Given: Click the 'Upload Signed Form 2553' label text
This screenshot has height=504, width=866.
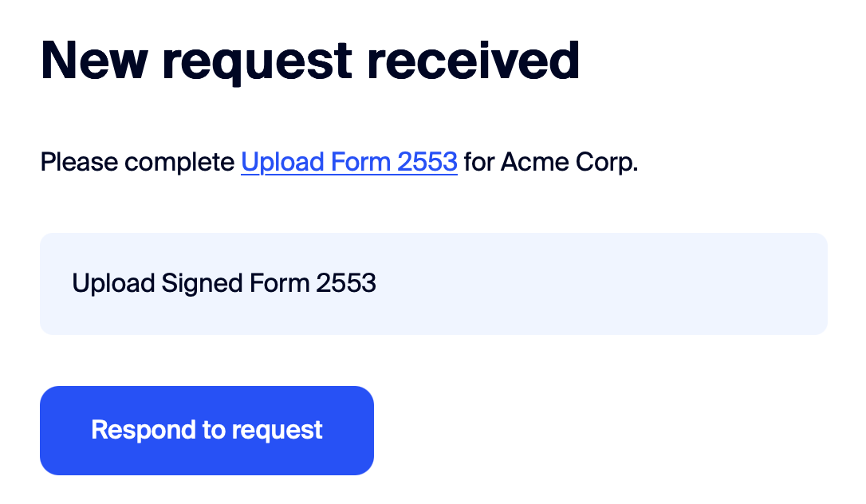Looking at the screenshot, I should click(224, 284).
